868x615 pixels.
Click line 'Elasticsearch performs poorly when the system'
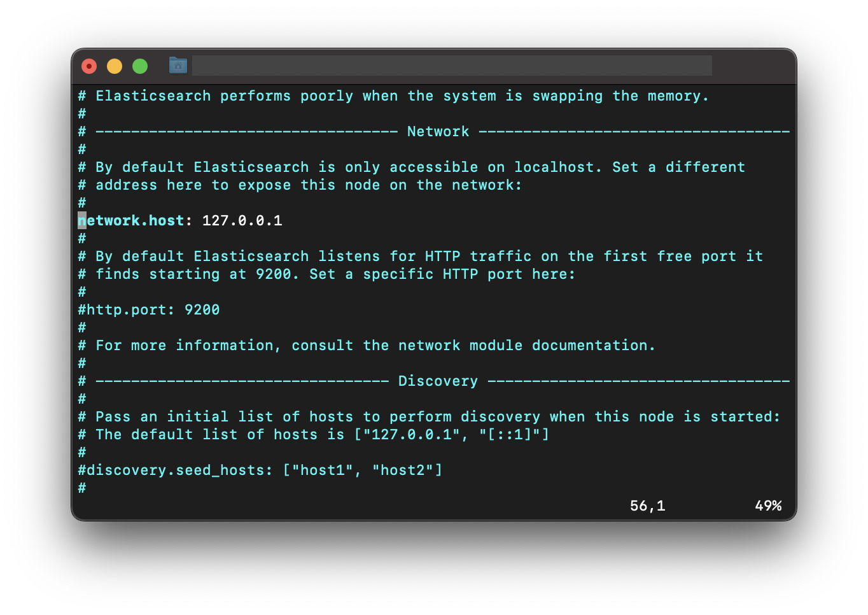(393, 96)
